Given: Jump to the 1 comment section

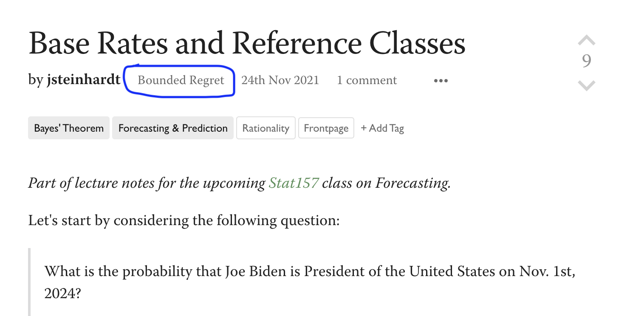Looking at the screenshot, I should tap(367, 80).
